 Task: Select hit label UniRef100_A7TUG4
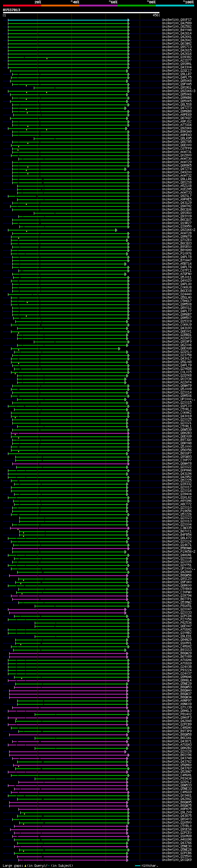click(177, 125)
